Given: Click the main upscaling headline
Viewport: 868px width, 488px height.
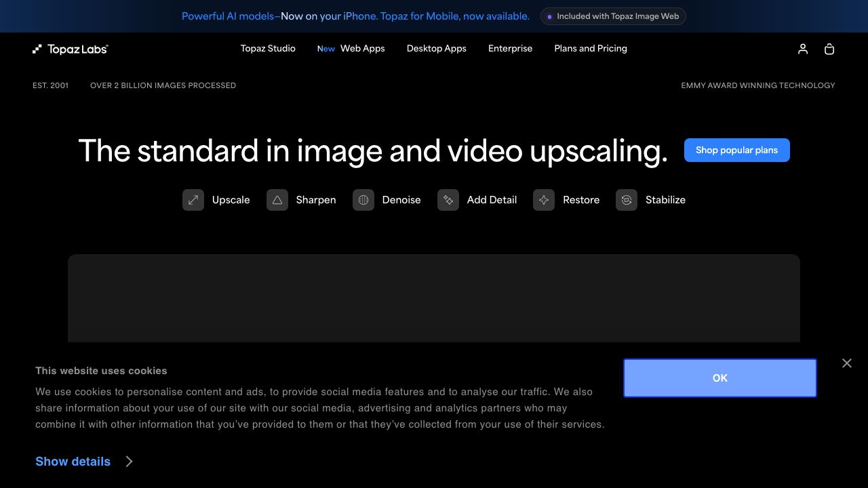Looking at the screenshot, I should coord(373,150).
